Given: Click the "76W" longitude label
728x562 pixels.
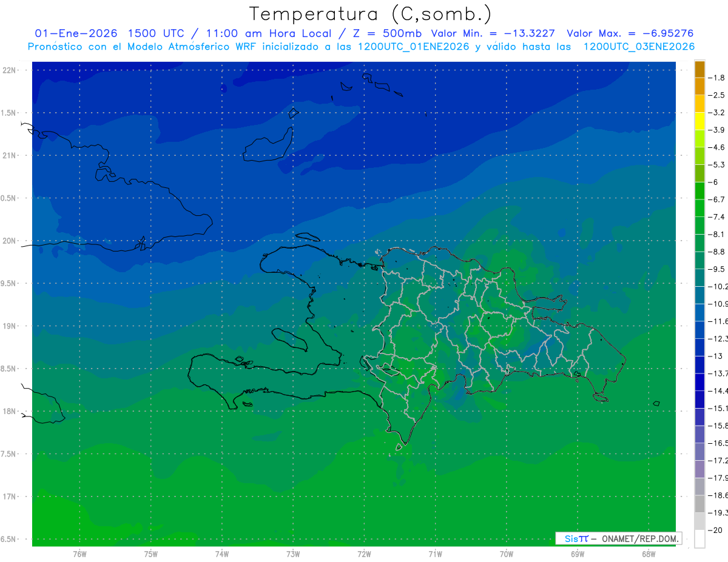Looking at the screenshot, I should 79,554.
